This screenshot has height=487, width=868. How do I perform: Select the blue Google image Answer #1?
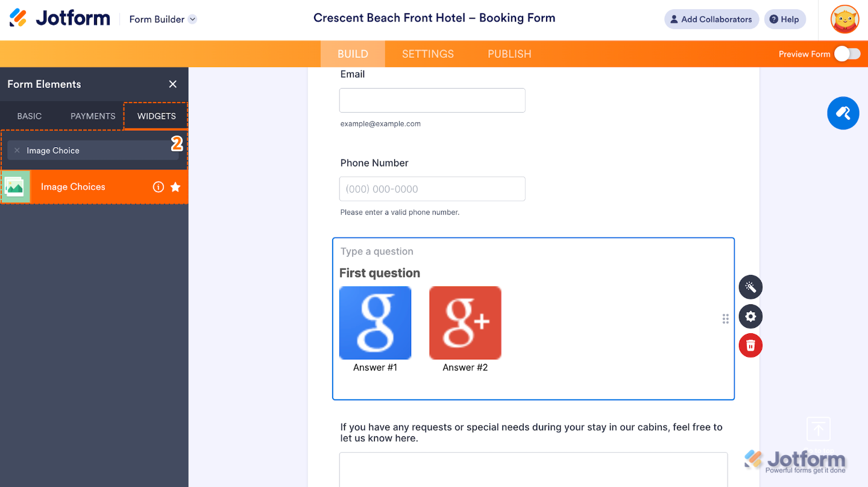pyautogui.click(x=375, y=323)
